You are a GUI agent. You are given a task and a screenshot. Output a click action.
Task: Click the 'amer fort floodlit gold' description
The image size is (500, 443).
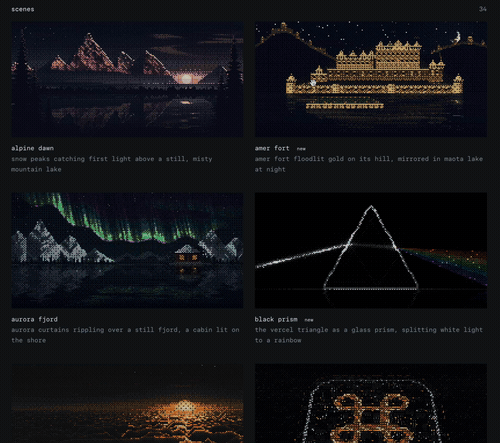369,164
